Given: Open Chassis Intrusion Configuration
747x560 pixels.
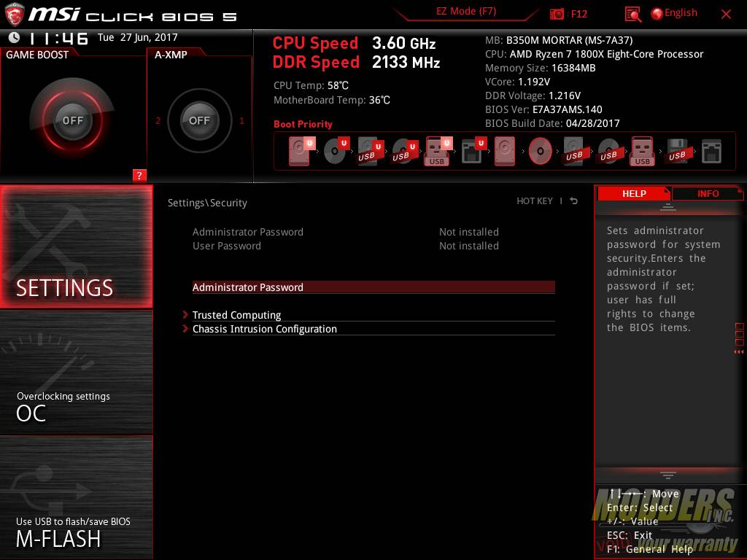Looking at the screenshot, I should pyautogui.click(x=373, y=329).
